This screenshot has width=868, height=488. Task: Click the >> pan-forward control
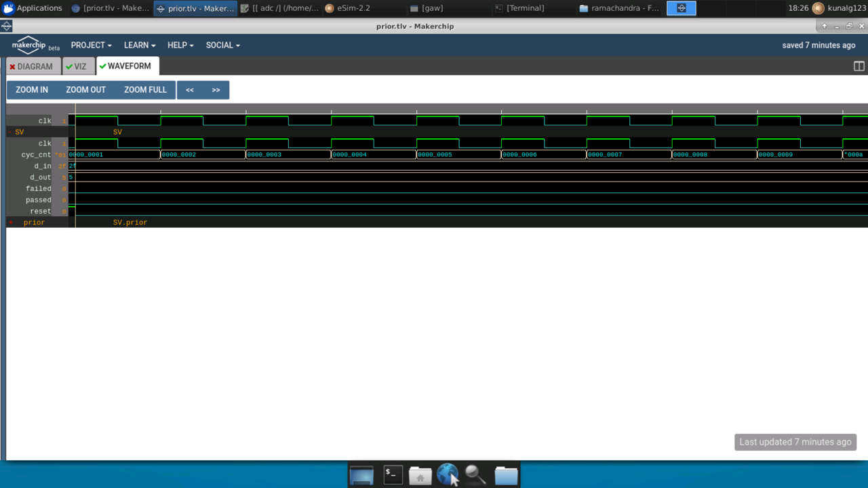click(216, 89)
